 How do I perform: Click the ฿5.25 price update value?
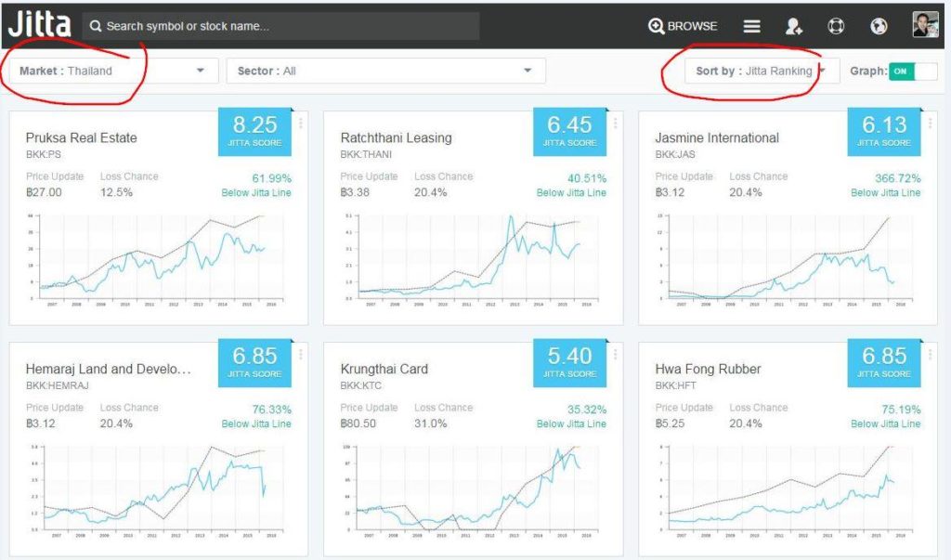coord(670,423)
